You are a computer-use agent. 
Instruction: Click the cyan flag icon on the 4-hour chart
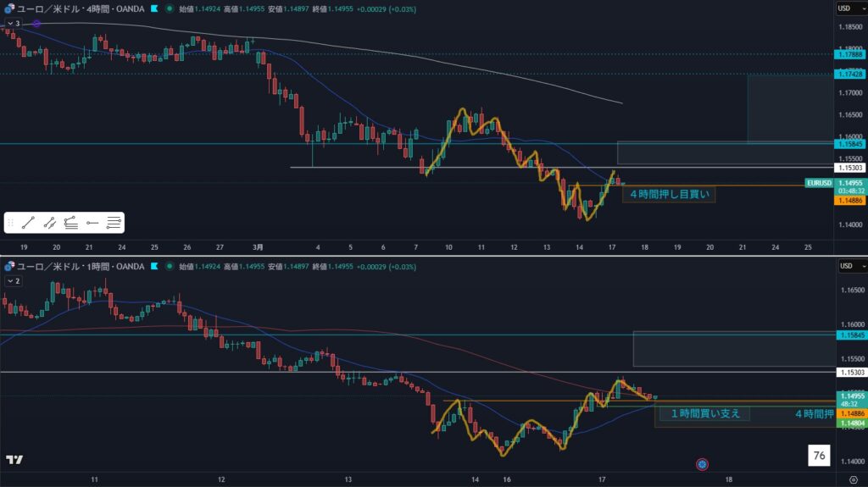153,8
